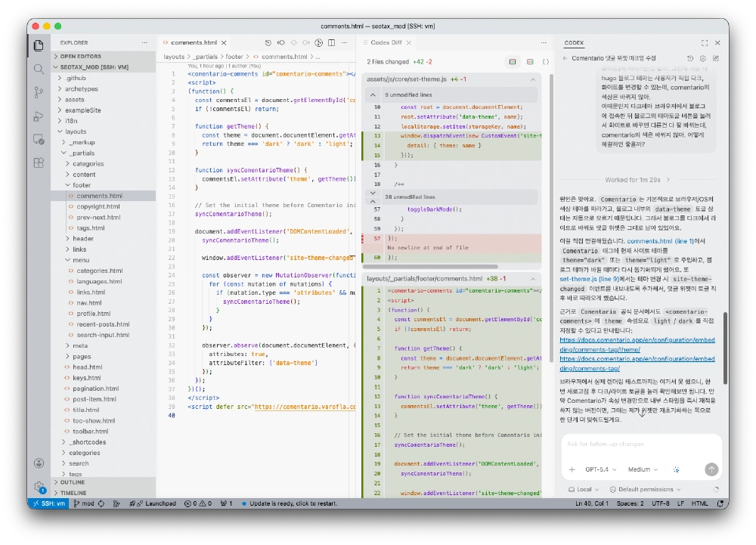Click the split editor icon

tap(332, 43)
